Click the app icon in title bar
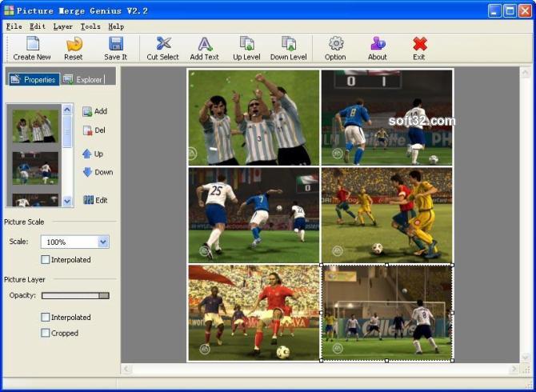536x392 pixels. click(10, 10)
